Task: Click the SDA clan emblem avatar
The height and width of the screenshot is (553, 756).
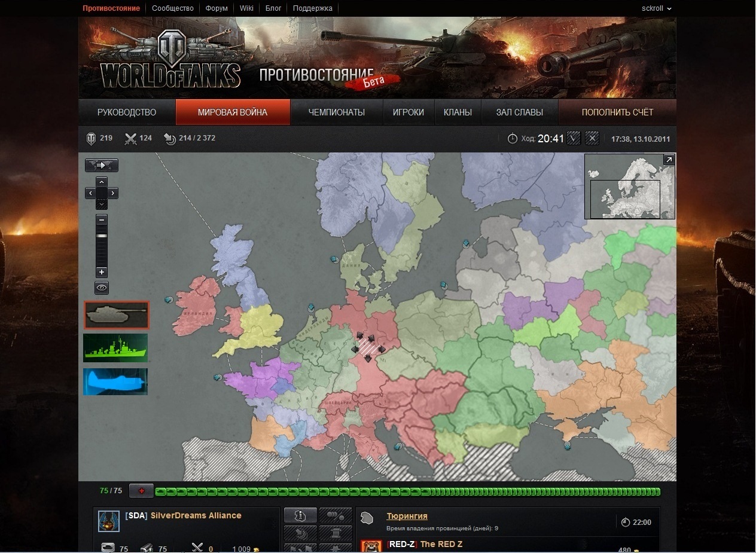Action: [109, 521]
